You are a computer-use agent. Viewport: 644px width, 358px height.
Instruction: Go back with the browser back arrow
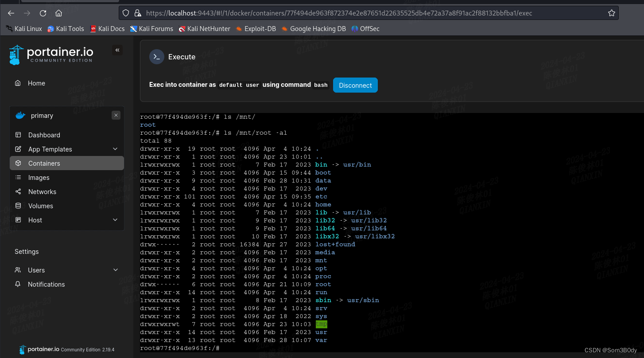[11, 13]
